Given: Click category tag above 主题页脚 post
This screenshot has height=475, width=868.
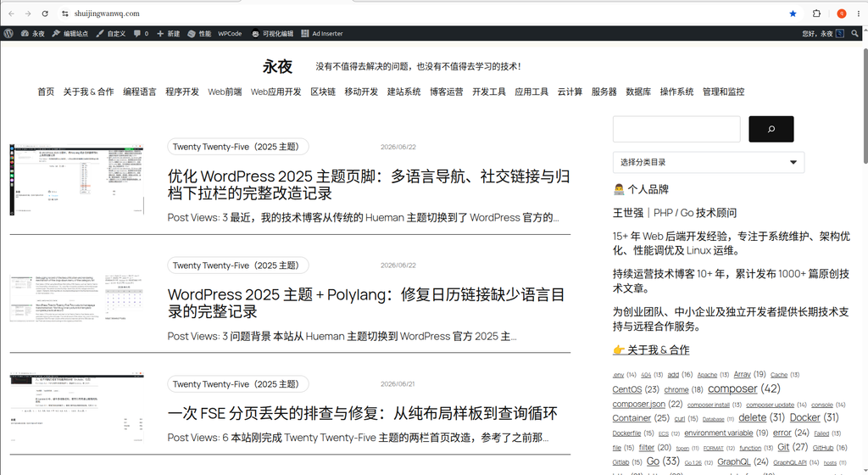Looking at the screenshot, I should coord(238,147).
